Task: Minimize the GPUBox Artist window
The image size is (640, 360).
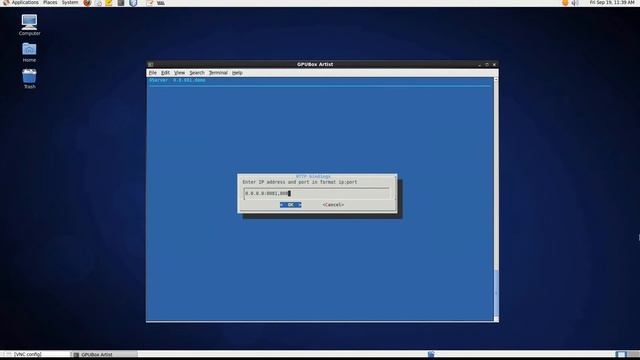Action: [480, 64]
